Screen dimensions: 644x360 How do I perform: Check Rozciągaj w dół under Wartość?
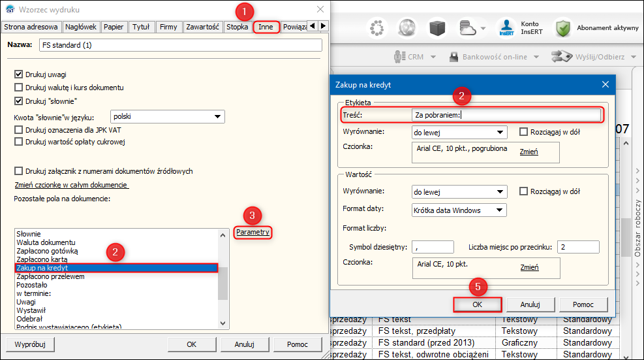[523, 191]
